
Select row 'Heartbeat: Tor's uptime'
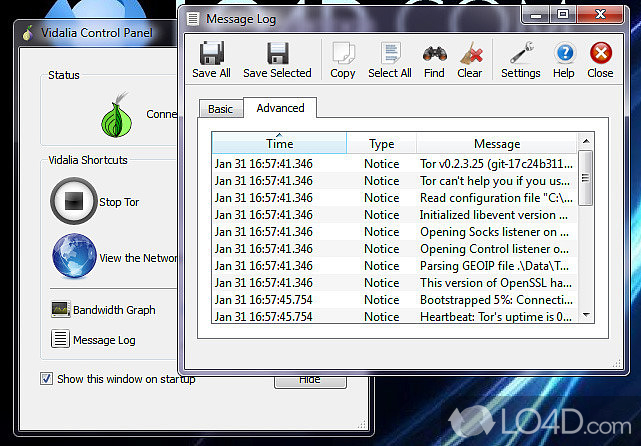tap(394, 316)
